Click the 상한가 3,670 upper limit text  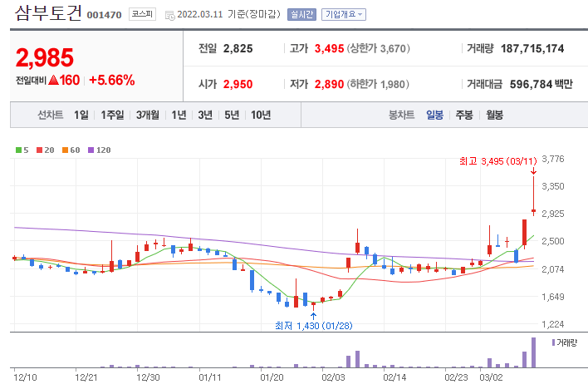tap(379, 48)
